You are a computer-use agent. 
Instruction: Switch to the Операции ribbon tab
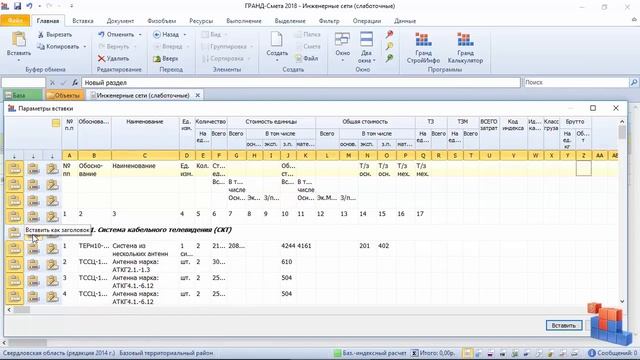pyautogui.click(x=367, y=21)
